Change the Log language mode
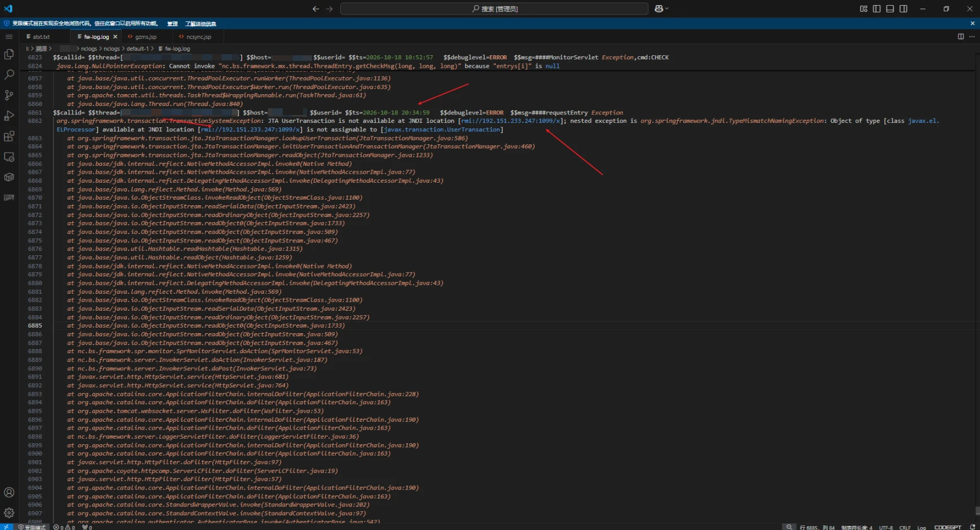The height and width of the screenshot is (530, 980). [921, 527]
